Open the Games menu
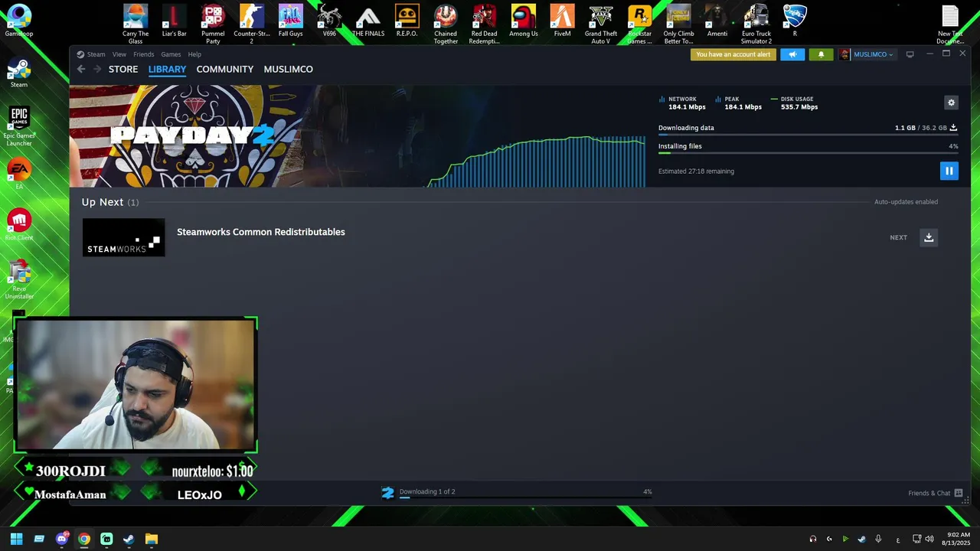 [x=171, y=54]
